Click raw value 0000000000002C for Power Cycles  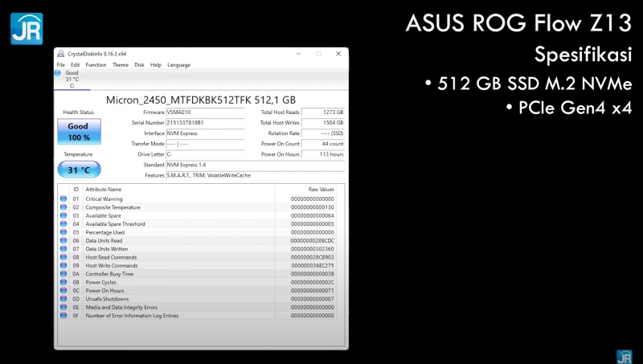pos(313,282)
